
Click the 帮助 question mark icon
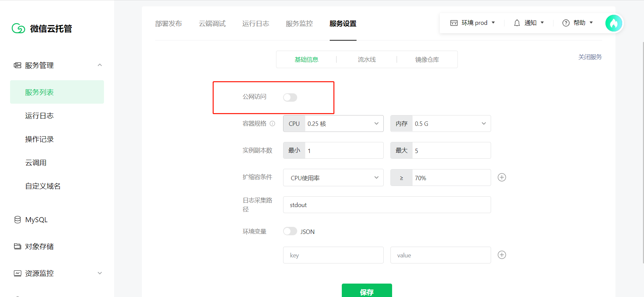point(566,23)
